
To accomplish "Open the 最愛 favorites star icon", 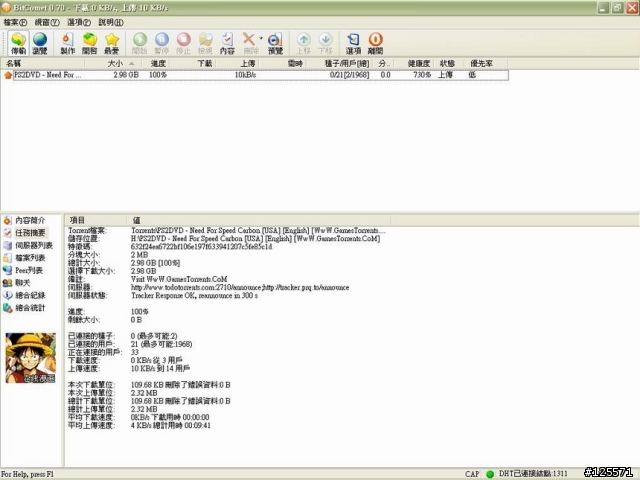I will (111, 43).
